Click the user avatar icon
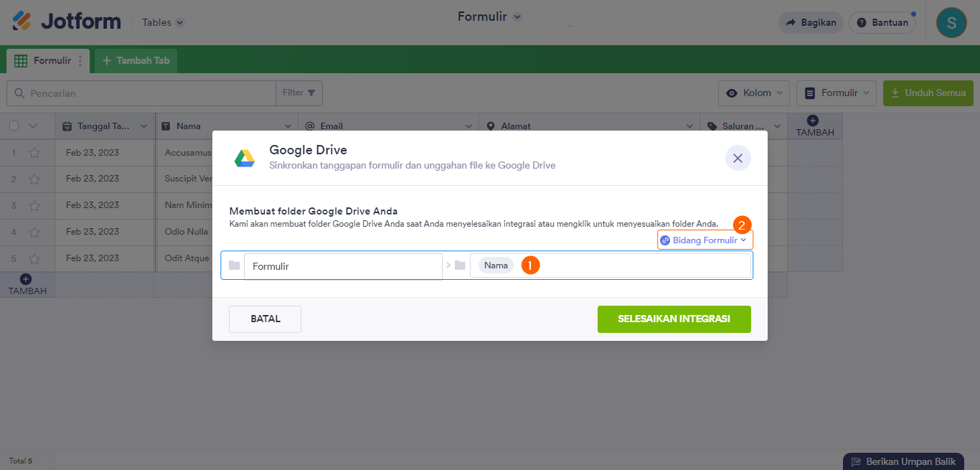 951,22
